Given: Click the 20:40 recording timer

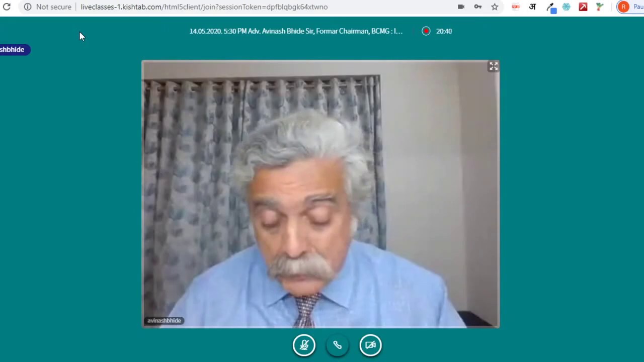Looking at the screenshot, I should click(x=444, y=31).
